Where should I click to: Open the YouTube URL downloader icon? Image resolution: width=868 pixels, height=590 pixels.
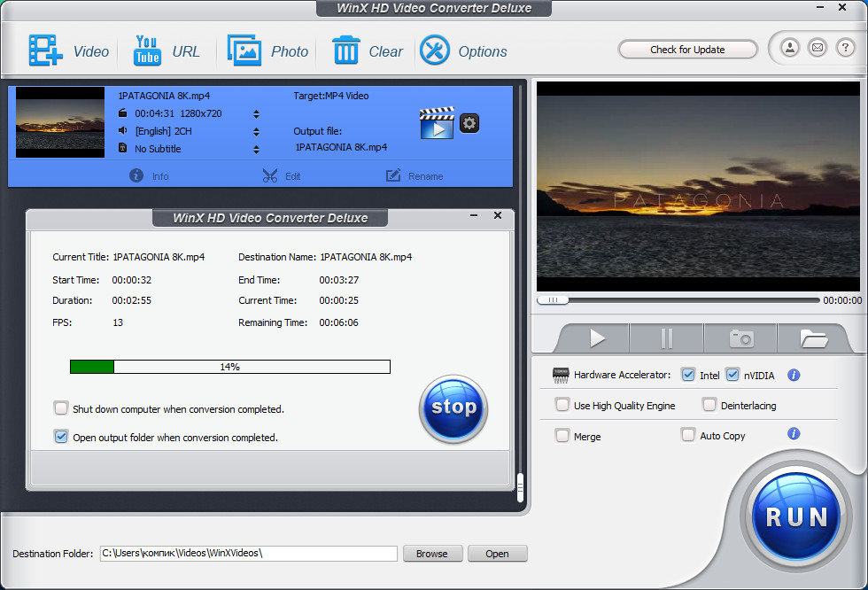(147, 50)
